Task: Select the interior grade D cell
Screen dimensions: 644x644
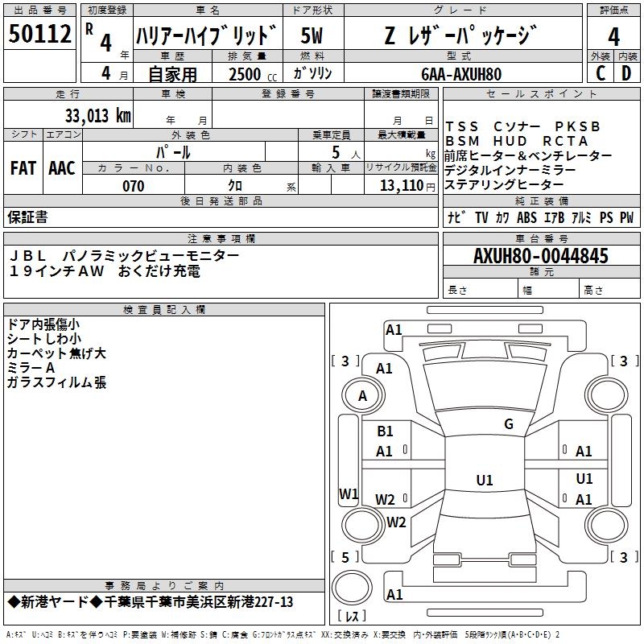Action: 627,72
